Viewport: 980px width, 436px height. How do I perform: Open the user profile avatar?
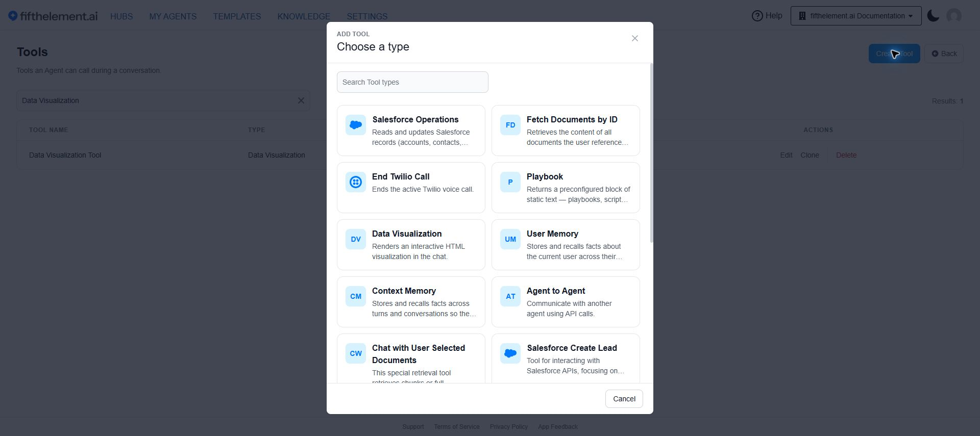click(x=954, y=16)
